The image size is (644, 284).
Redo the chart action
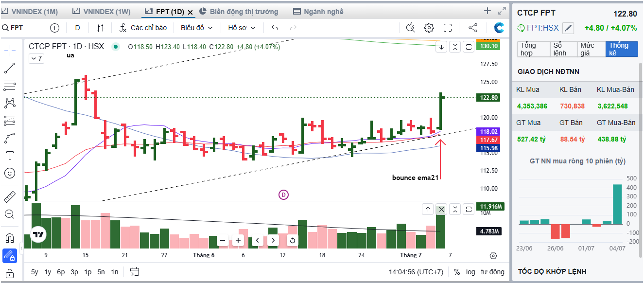point(293,28)
